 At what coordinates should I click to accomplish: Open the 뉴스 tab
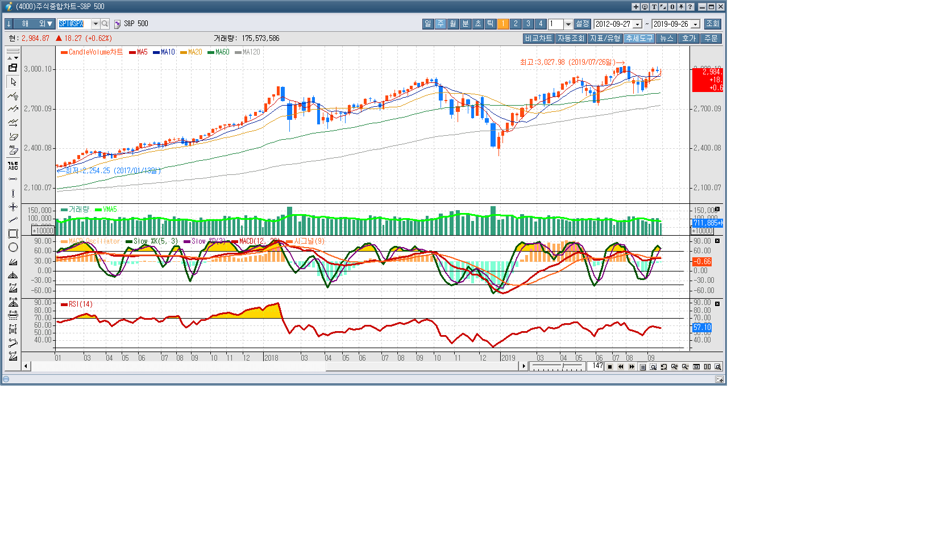point(667,39)
